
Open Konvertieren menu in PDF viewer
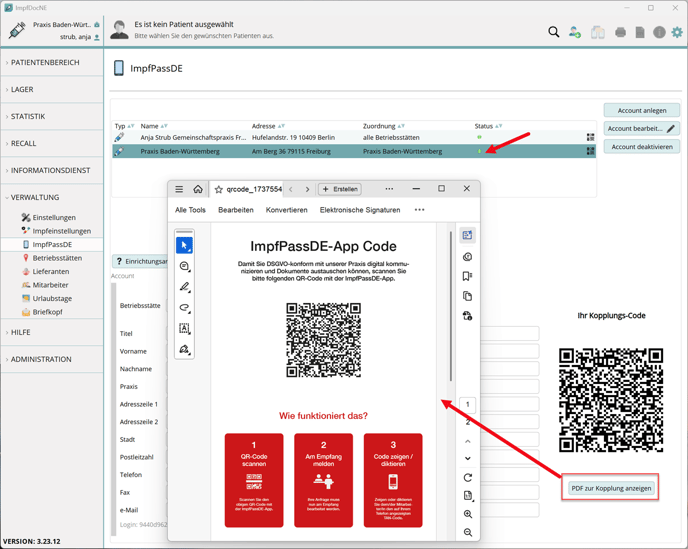287,210
